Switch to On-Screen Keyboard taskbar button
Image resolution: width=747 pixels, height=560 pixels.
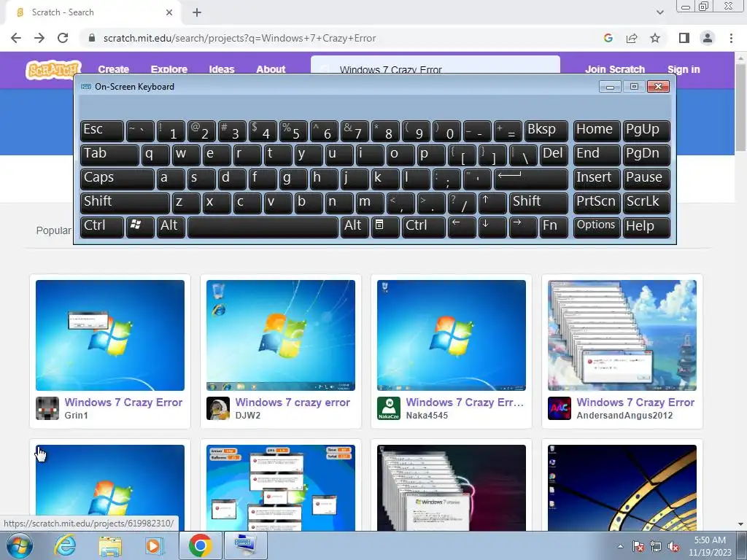pos(245,545)
